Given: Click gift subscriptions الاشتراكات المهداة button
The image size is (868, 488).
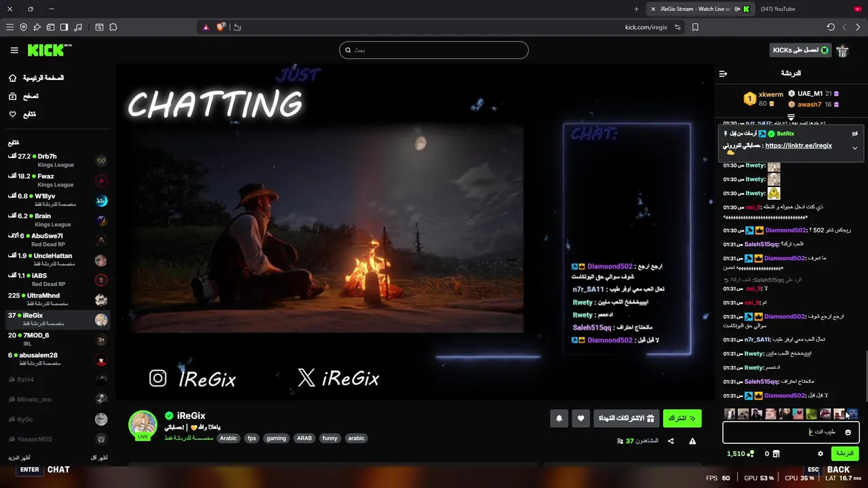Looking at the screenshot, I should [626, 419].
